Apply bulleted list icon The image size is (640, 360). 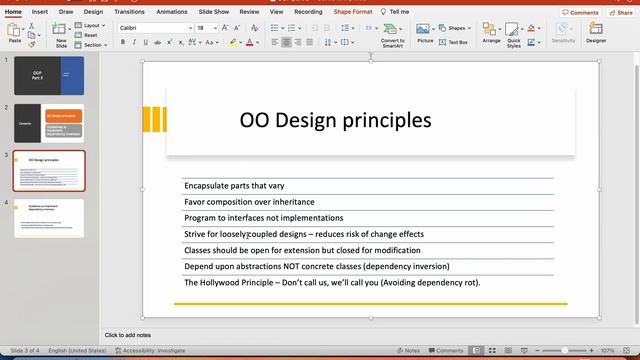[275, 28]
